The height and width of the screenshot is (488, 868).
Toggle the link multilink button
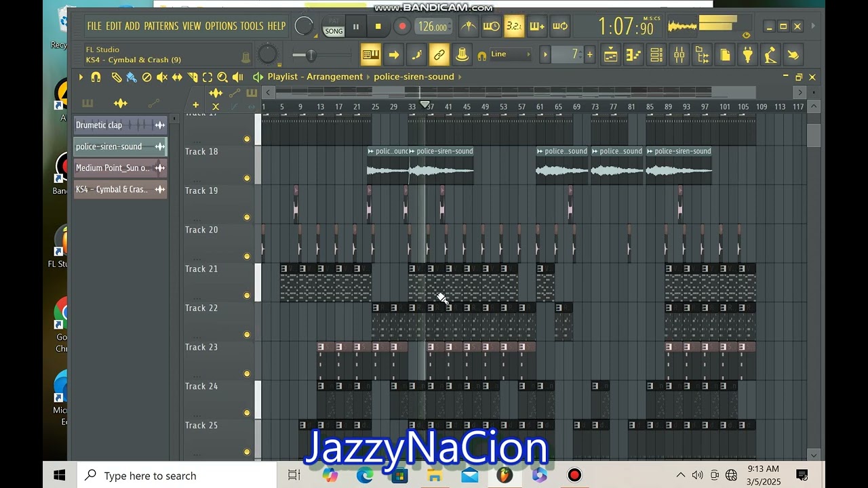(439, 55)
